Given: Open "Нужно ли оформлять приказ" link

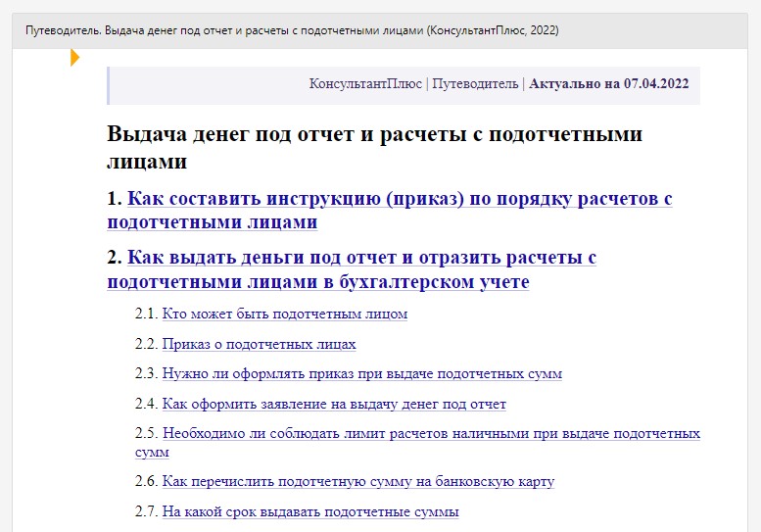Looking at the screenshot, I should click(361, 374).
